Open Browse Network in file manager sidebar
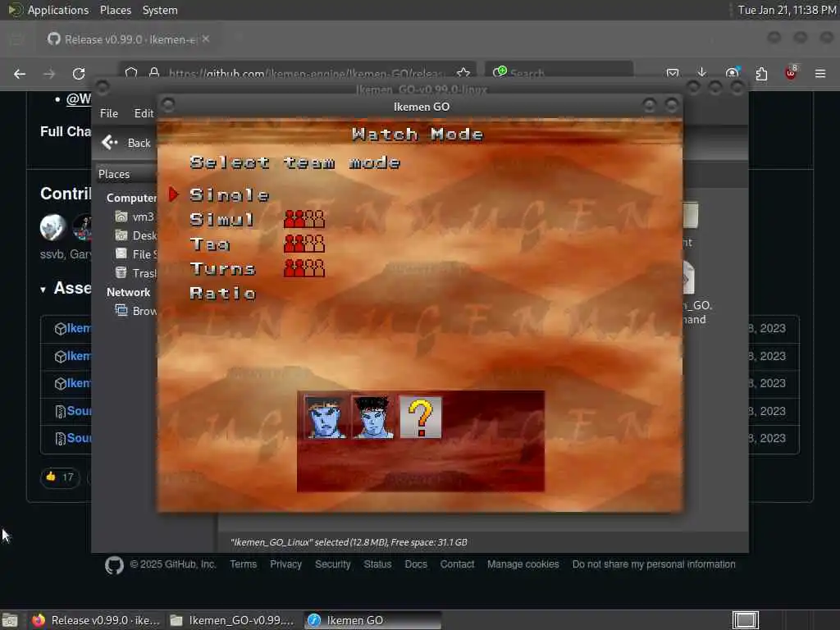Image resolution: width=840 pixels, height=630 pixels. click(136, 311)
